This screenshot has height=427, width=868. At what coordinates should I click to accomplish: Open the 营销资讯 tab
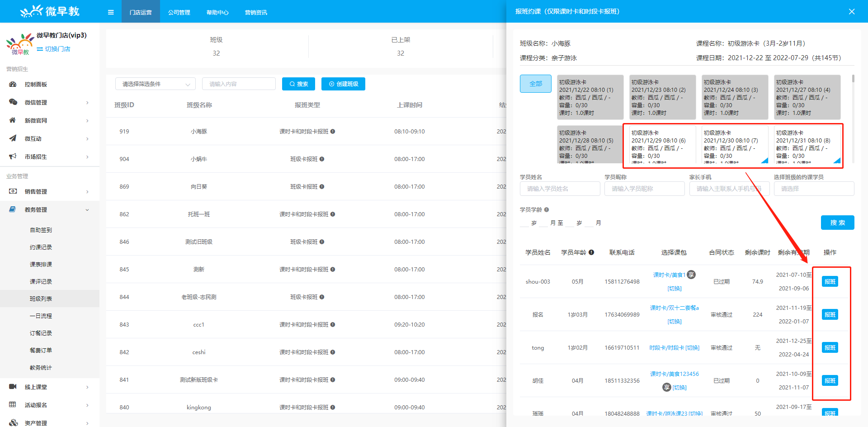pyautogui.click(x=256, y=12)
